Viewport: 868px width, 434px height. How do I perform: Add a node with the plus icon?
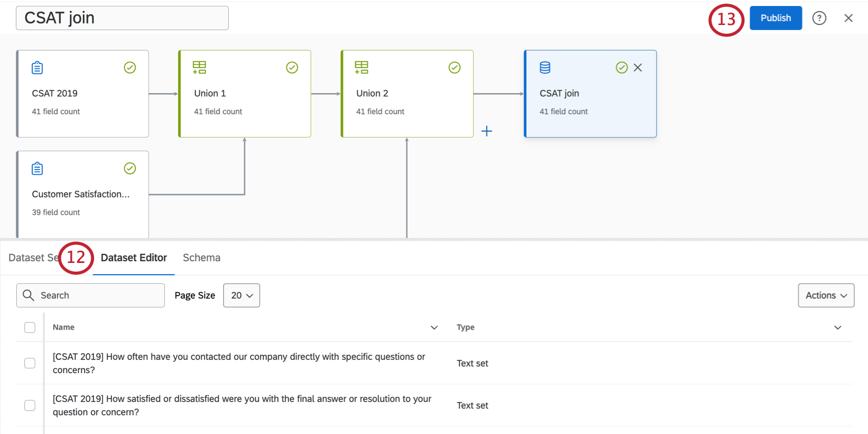pos(487,131)
